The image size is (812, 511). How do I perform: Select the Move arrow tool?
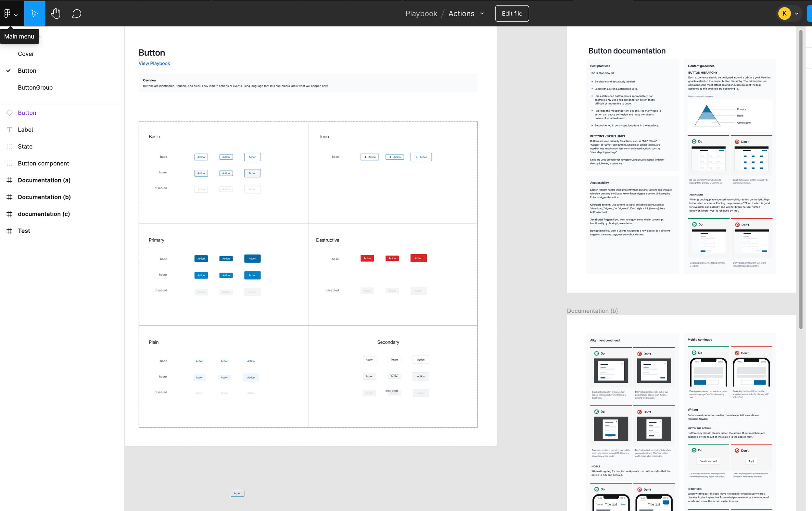[34, 14]
